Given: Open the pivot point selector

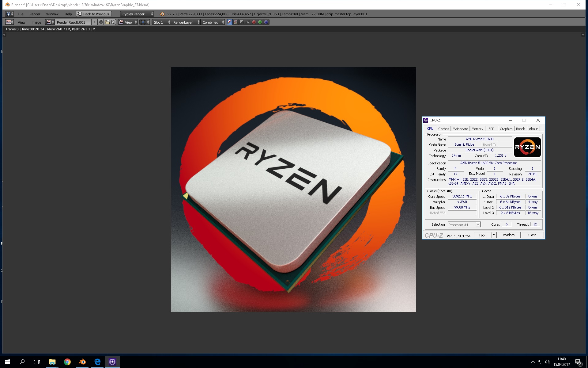Looking at the screenshot, I should click(145, 22).
